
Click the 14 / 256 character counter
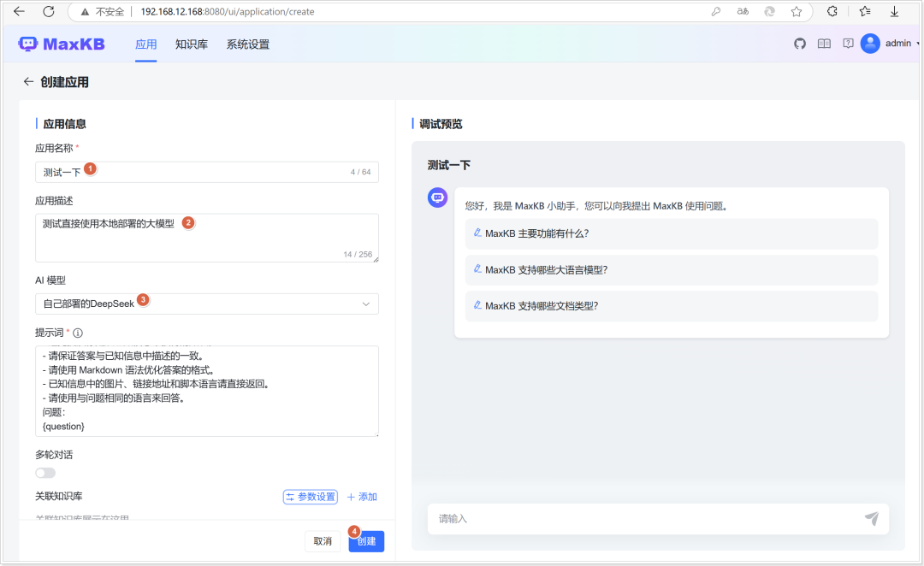(358, 255)
